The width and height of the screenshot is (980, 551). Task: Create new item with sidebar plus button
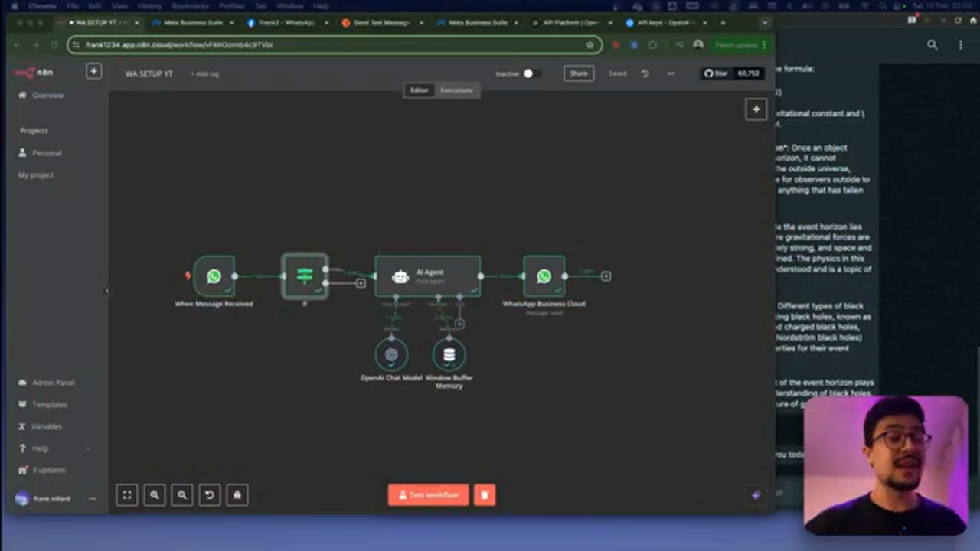click(93, 71)
